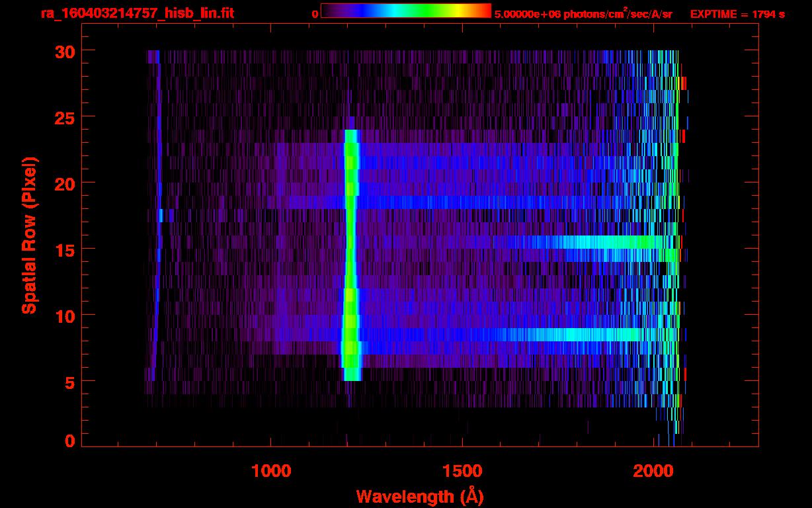This screenshot has height=508, width=812.
Task: Click the x-axis tick label 2000
Action: pos(654,470)
